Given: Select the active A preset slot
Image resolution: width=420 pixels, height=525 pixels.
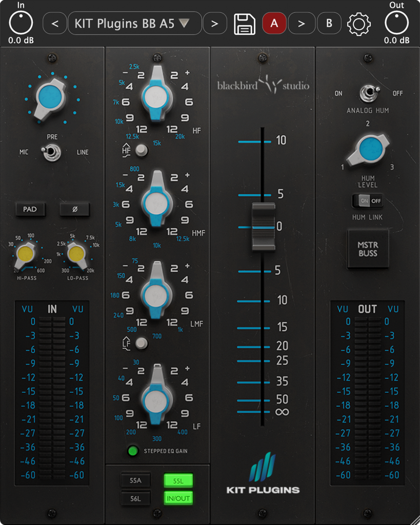Looking at the screenshot, I should pyautogui.click(x=274, y=23).
